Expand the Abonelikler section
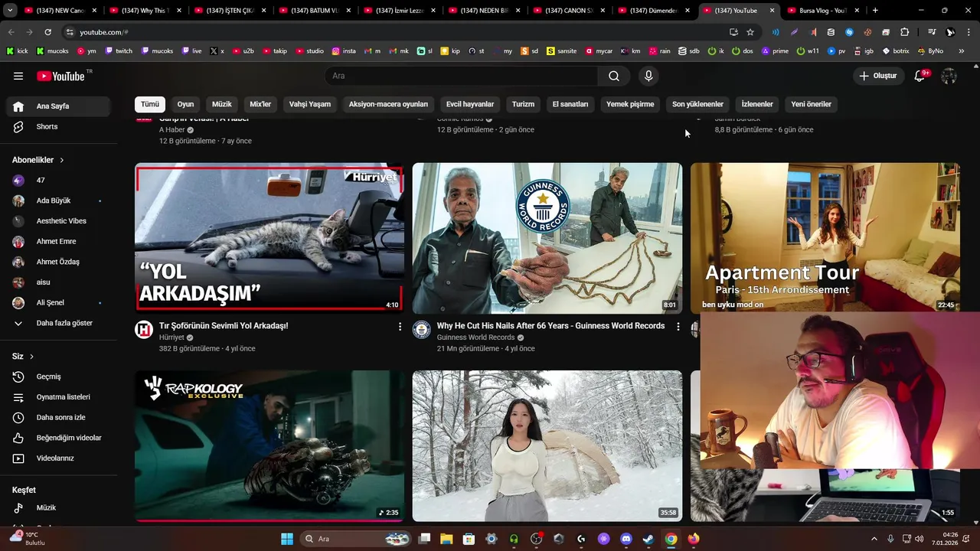Screen dimensions: 980x551 [x=38, y=160]
